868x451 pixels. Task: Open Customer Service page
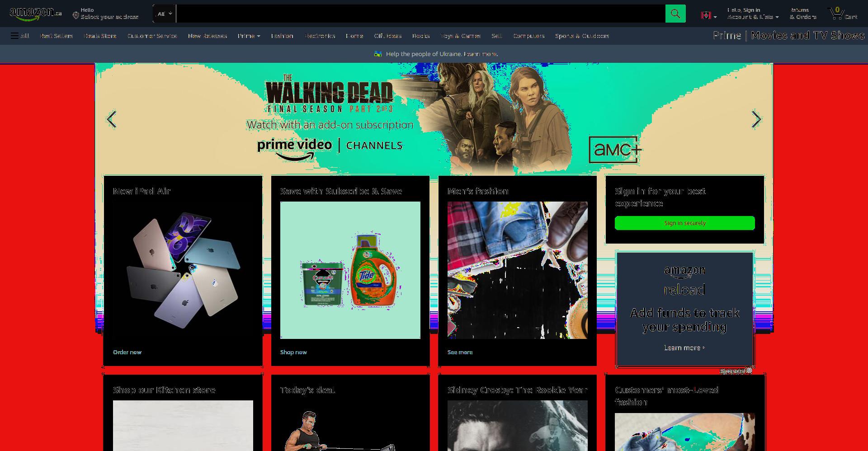point(152,36)
